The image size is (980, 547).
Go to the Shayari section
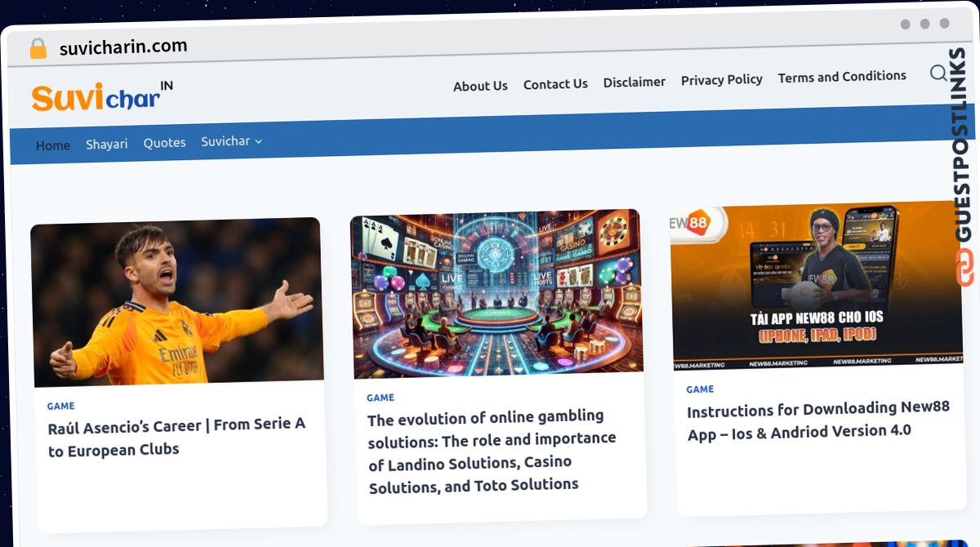(107, 144)
